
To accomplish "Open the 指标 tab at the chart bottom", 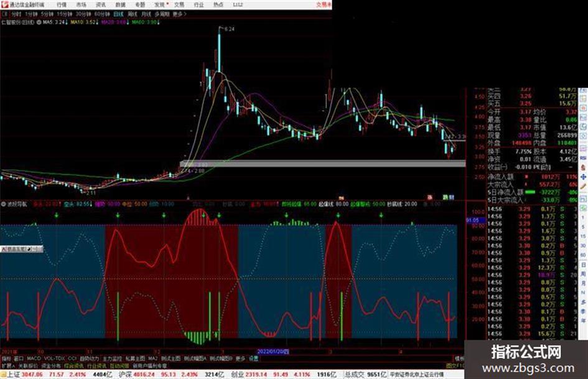I will [6, 358].
